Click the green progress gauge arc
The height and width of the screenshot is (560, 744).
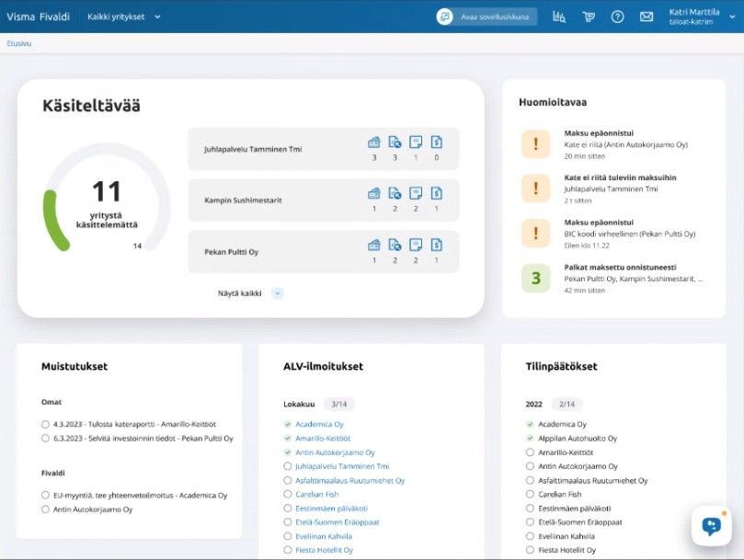(53, 221)
